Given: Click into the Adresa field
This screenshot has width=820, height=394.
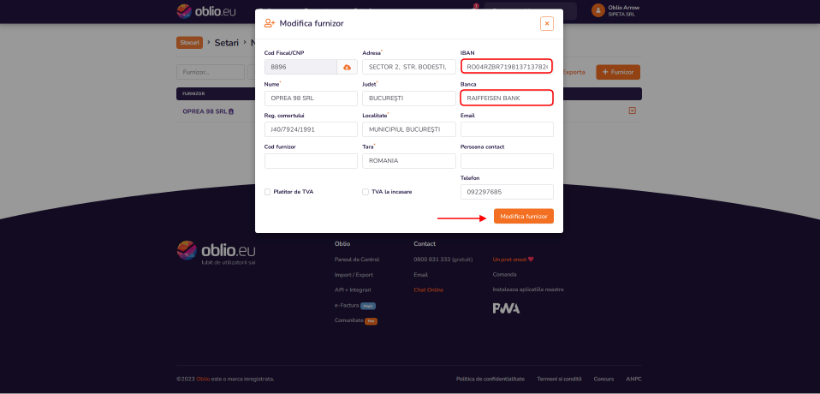Looking at the screenshot, I should point(409,67).
